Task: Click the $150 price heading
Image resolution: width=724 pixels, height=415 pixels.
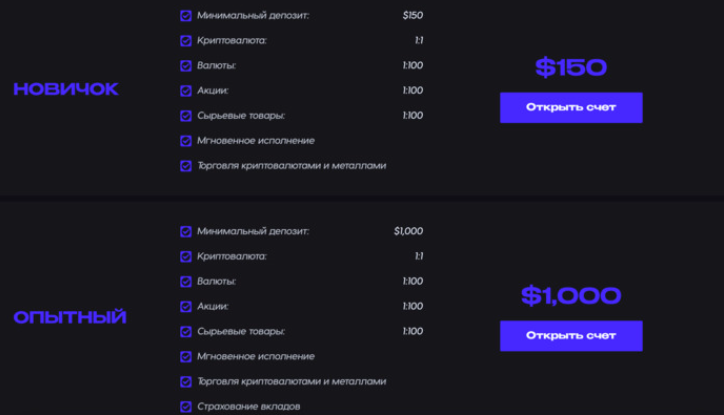Action: tap(571, 67)
